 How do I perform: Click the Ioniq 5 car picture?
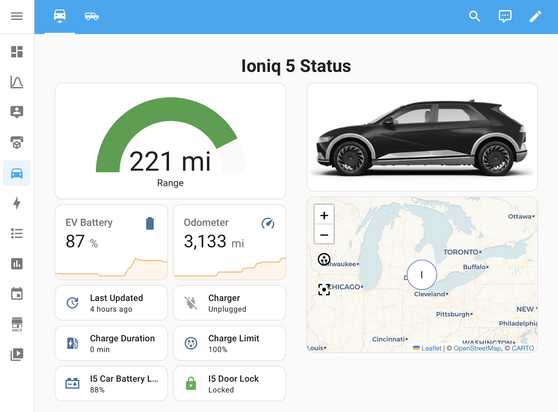422,137
